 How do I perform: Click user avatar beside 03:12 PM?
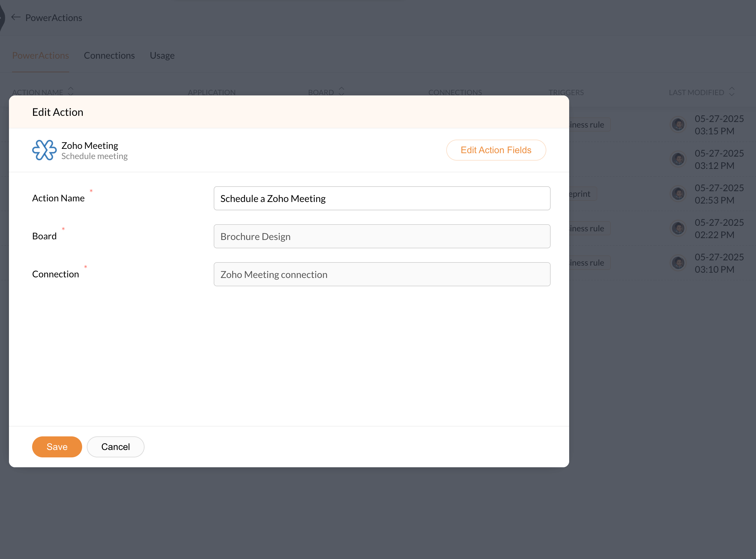click(x=678, y=159)
